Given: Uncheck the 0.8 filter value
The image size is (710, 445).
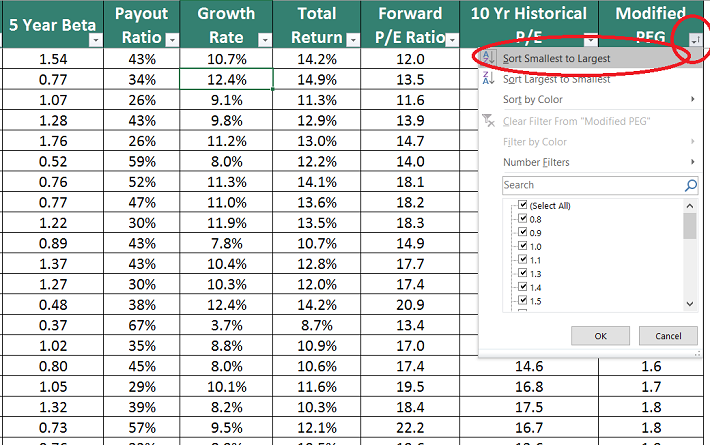Looking at the screenshot, I should coord(522,219).
